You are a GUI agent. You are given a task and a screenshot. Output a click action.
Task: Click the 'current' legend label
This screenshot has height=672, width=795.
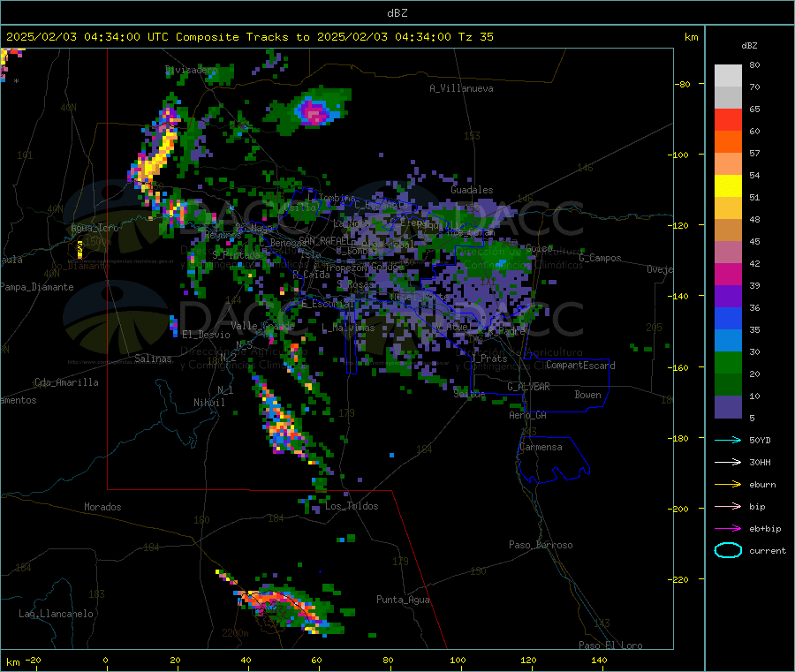[x=768, y=551]
